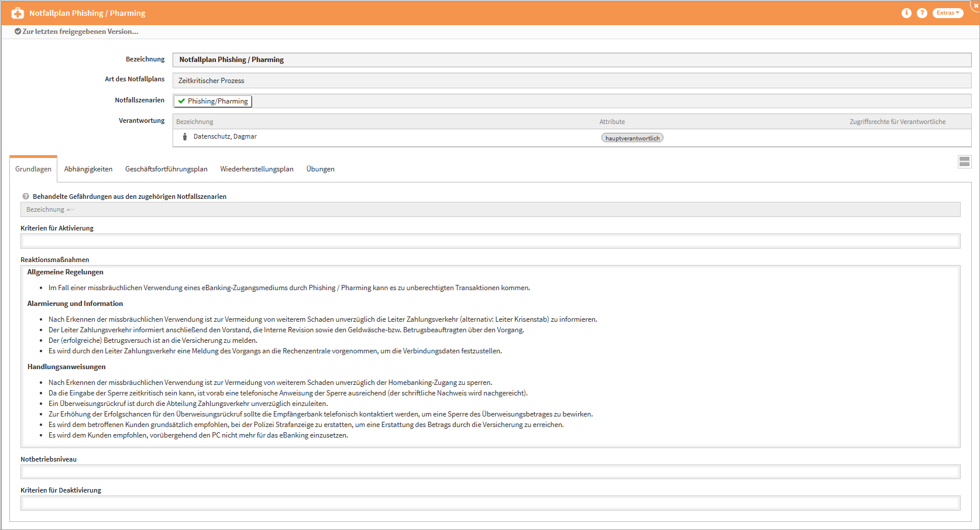The height and width of the screenshot is (530, 980).
Task: Select the Wiederherstellungsplan tab
Action: (x=257, y=169)
